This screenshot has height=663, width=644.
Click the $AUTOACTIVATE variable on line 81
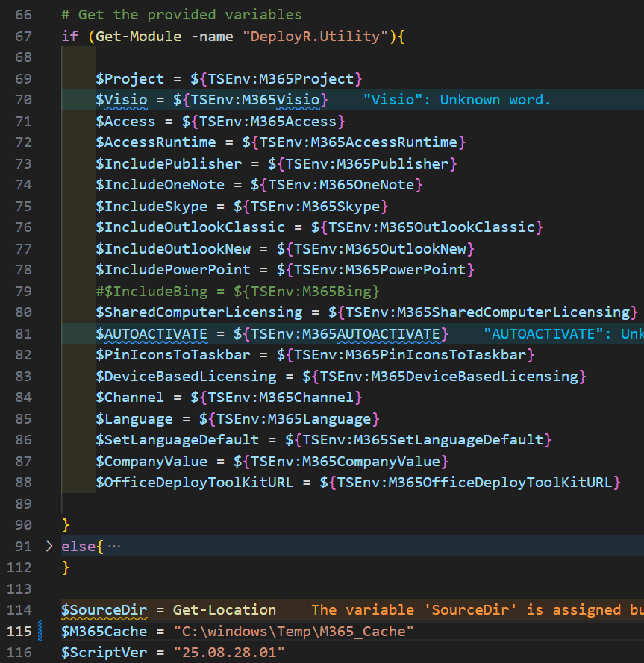tap(151, 334)
